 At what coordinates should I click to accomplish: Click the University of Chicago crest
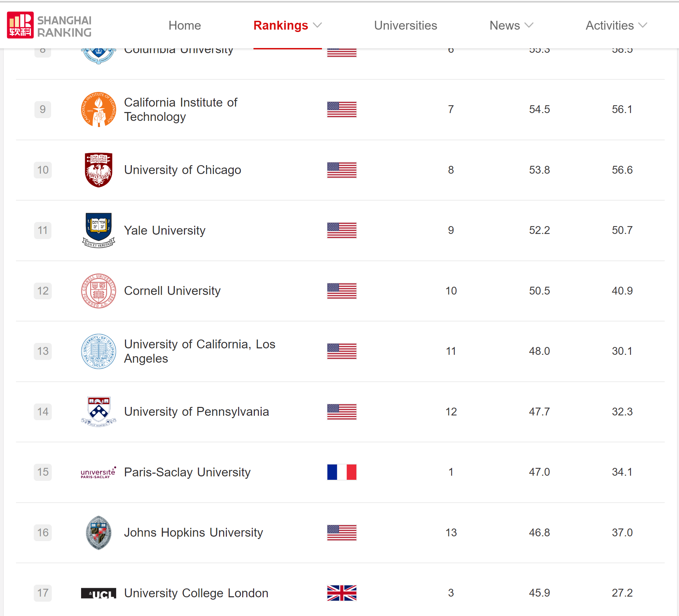[x=98, y=170]
